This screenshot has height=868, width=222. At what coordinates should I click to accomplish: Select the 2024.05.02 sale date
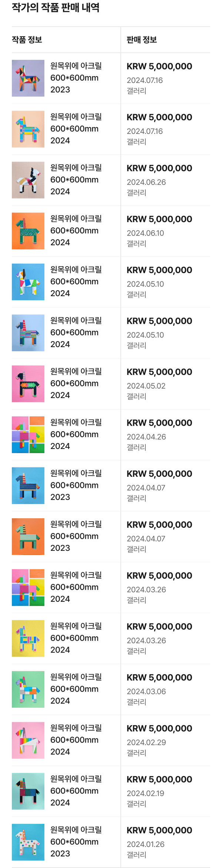pyautogui.click(x=146, y=386)
